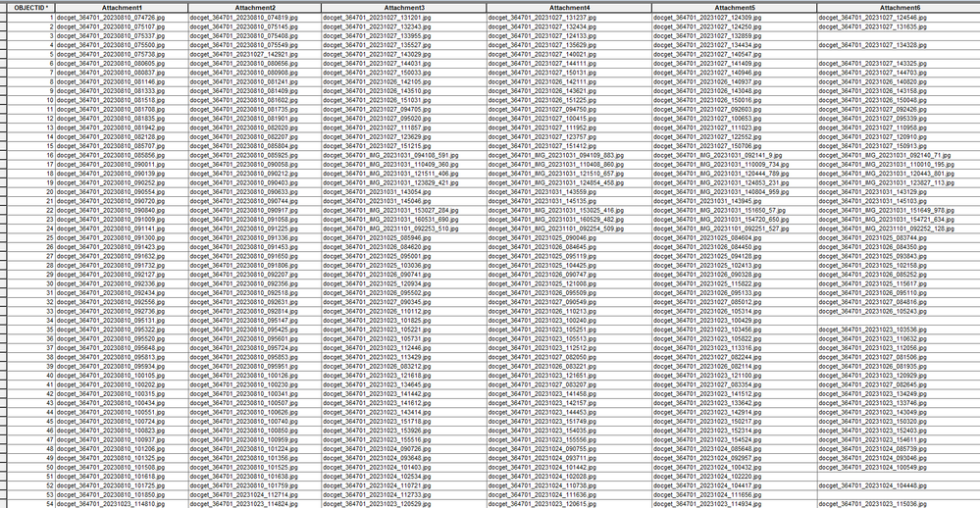
Task: Click cell docget_364701_20231025_090046.jpg
Action: coord(569,238)
